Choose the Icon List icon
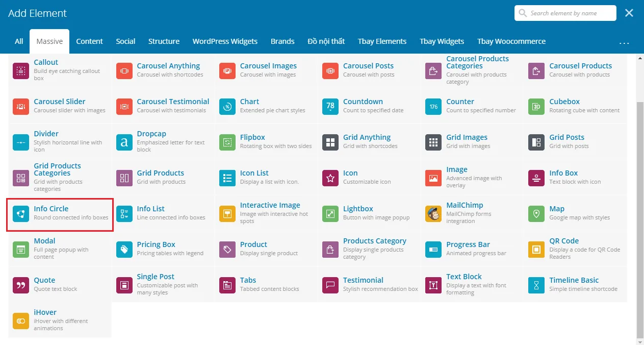The image size is (644, 345). click(x=227, y=178)
